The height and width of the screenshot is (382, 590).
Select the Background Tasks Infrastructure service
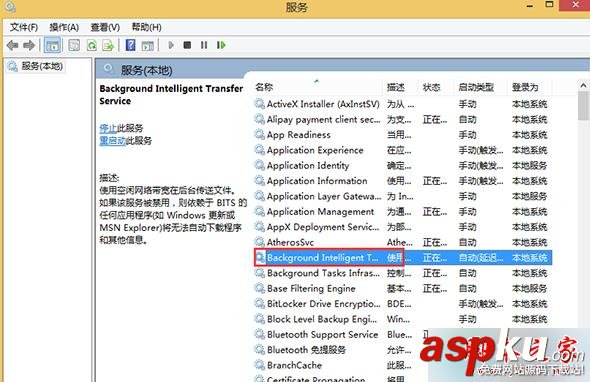(x=403, y=273)
